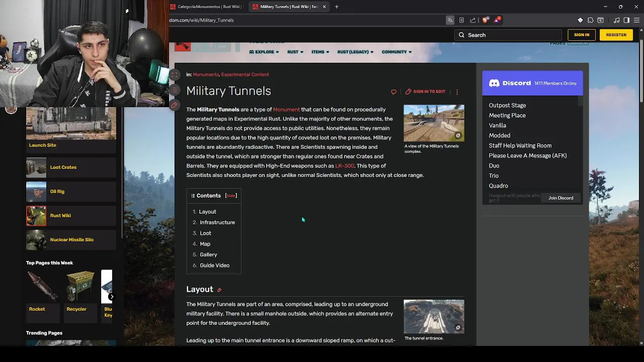Expand the Items dropdown menu
644x362 pixels.
(x=320, y=52)
